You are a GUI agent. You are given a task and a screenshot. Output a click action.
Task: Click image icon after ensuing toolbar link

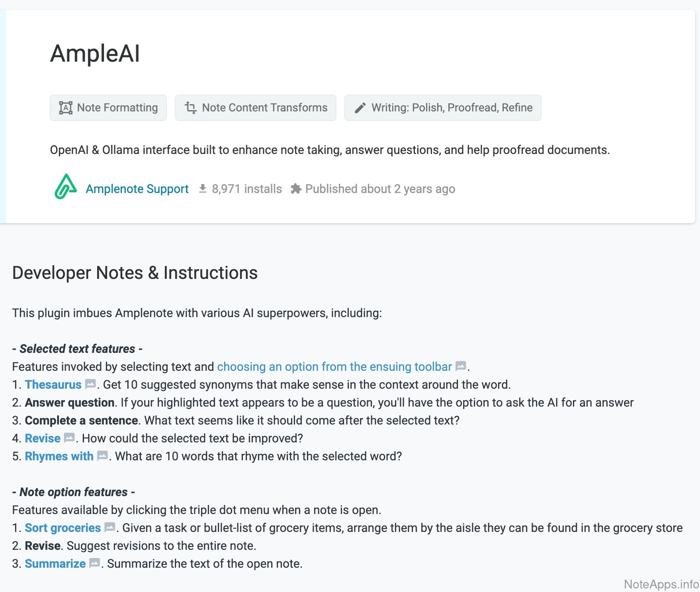tap(461, 366)
